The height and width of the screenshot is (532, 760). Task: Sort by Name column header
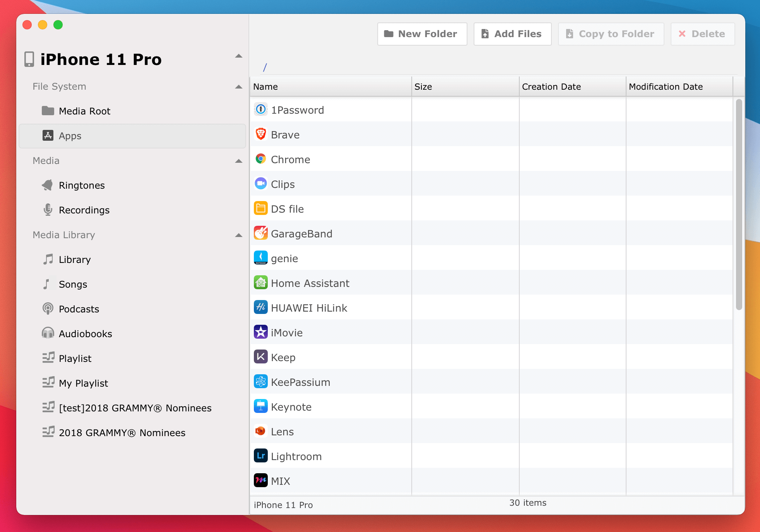331,87
